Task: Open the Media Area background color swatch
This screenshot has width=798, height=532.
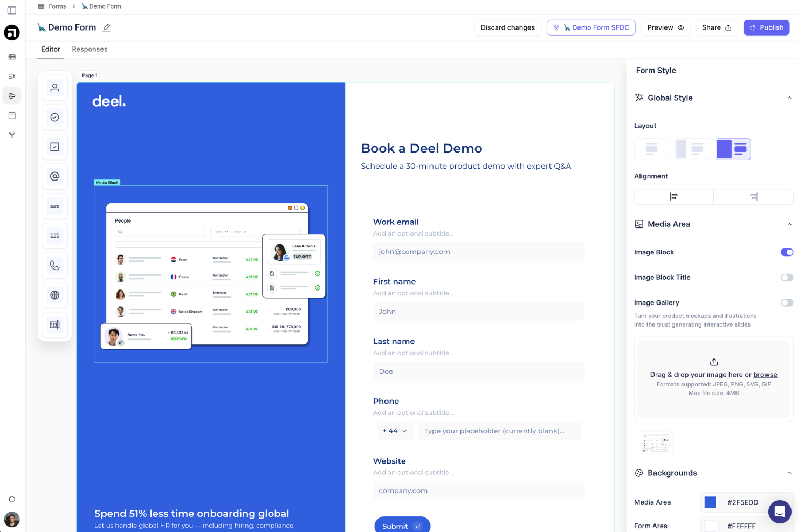Action: [710, 502]
